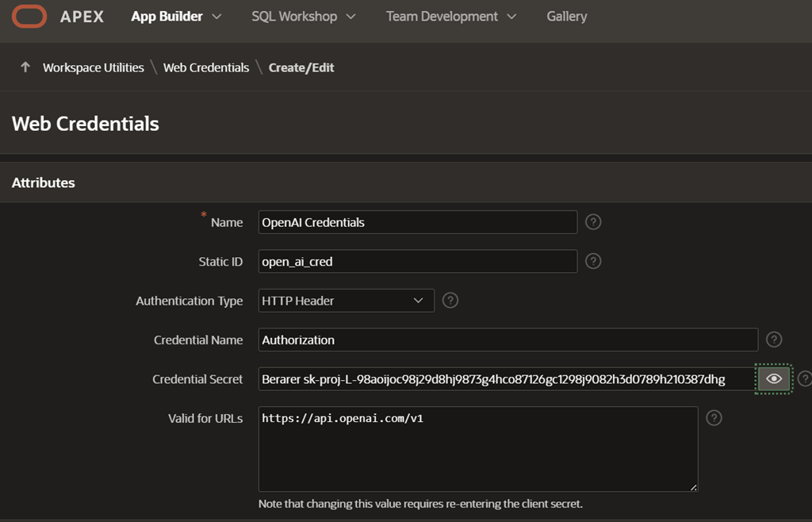812x522 pixels.
Task: Open help icon beside Credential Secret
Action: click(x=805, y=379)
